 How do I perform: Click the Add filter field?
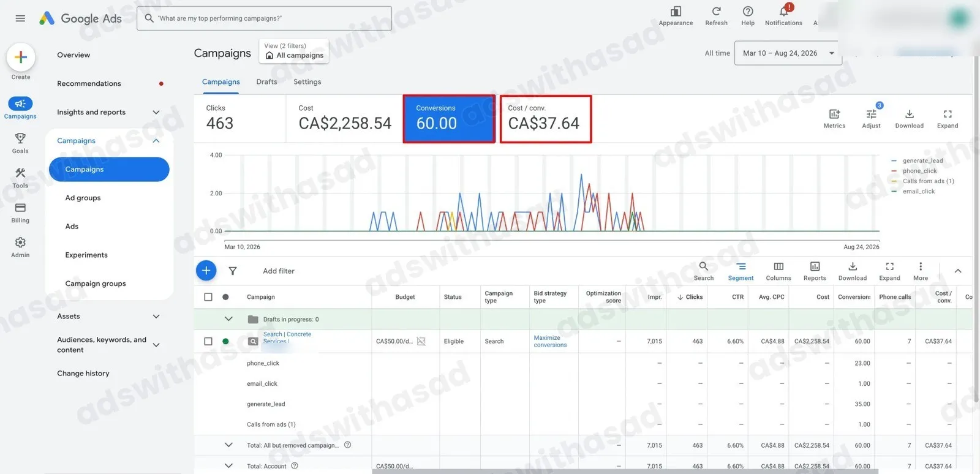tap(279, 271)
